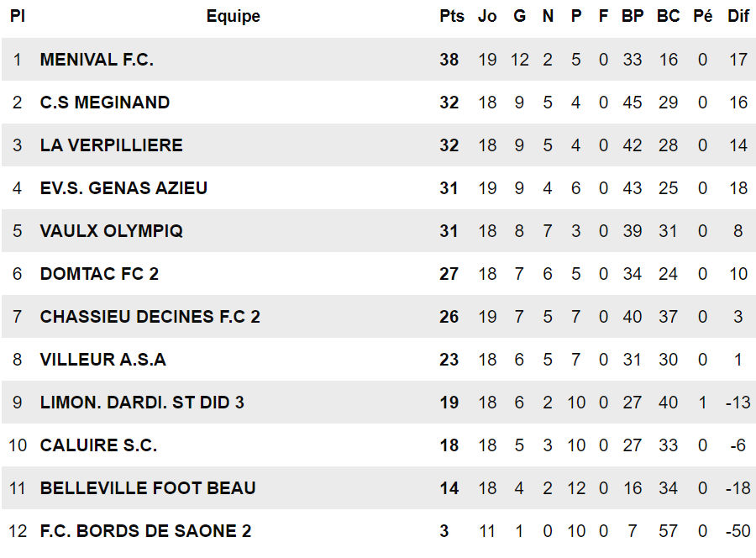Click the Pé column header

click(703, 16)
